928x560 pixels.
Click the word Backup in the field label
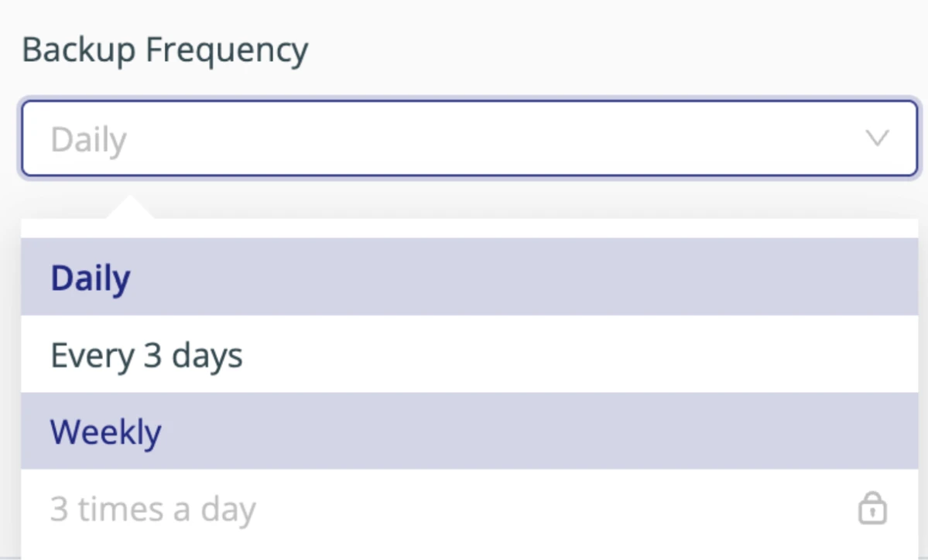pos(79,50)
